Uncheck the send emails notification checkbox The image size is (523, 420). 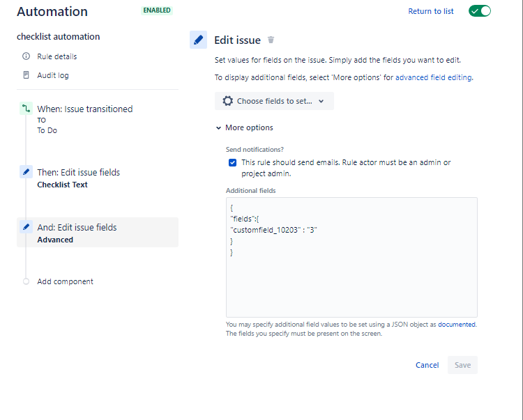click(x=232, y=162)
